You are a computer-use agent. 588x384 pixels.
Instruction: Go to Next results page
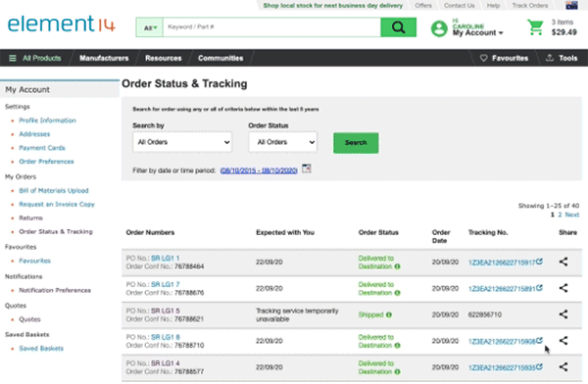(572, 215)
